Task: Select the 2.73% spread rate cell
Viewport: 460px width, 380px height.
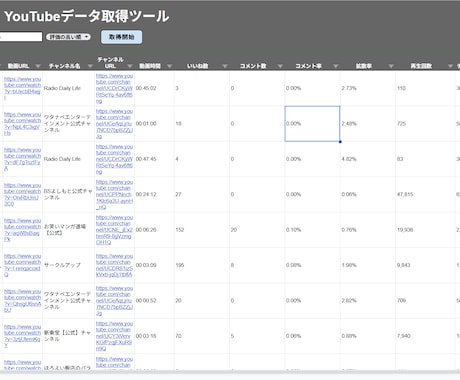Action: coord(368,88)
